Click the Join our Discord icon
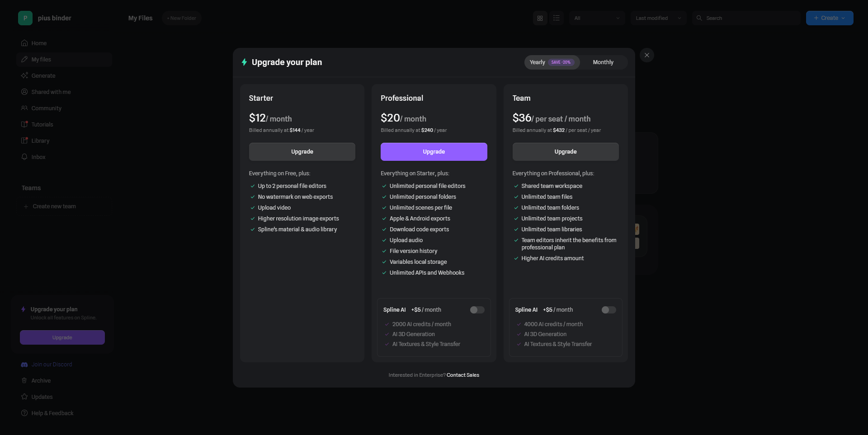The image size is (868, 435). (x=24, y=365)
